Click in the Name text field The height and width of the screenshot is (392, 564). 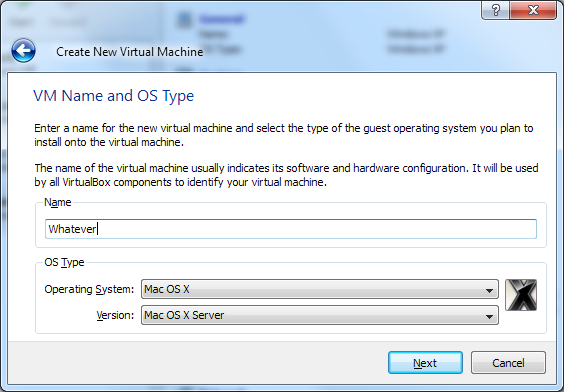tap(291, 229)
